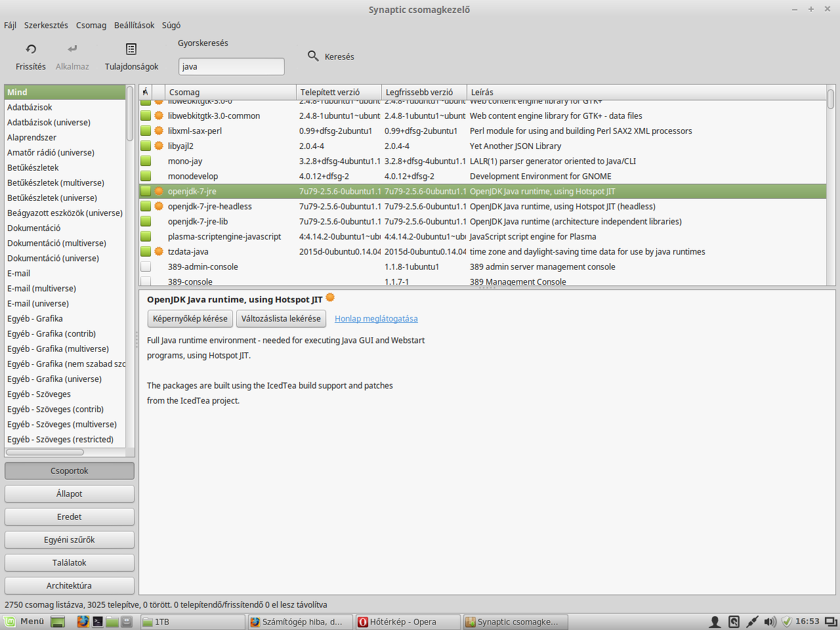This screenshot has width=840, height=630.
Task: Click the touchpad tray icon beside the user icon
Action: [x=734, y=621]
